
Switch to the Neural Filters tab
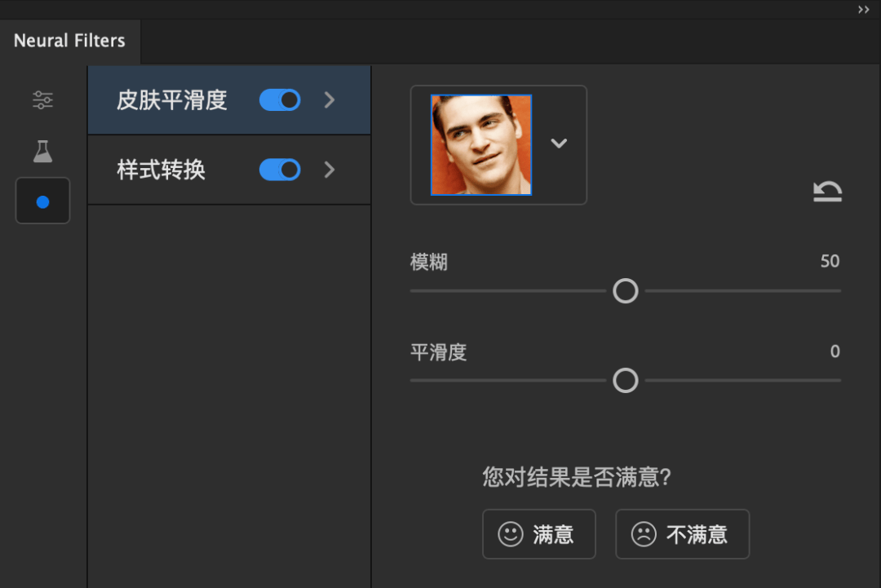tap(69, 41)
